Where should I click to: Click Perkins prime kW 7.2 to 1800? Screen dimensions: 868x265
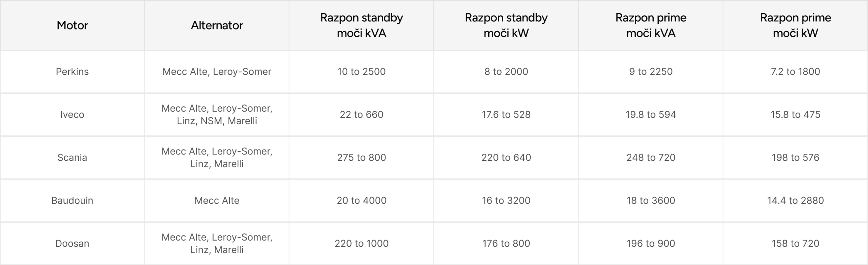(x=795, y=72)
